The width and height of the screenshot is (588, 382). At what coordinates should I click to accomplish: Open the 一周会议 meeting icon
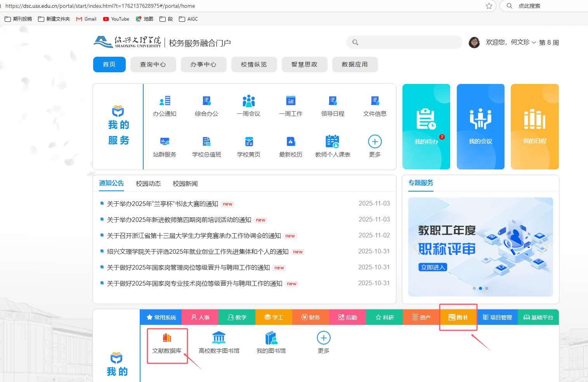248,101
